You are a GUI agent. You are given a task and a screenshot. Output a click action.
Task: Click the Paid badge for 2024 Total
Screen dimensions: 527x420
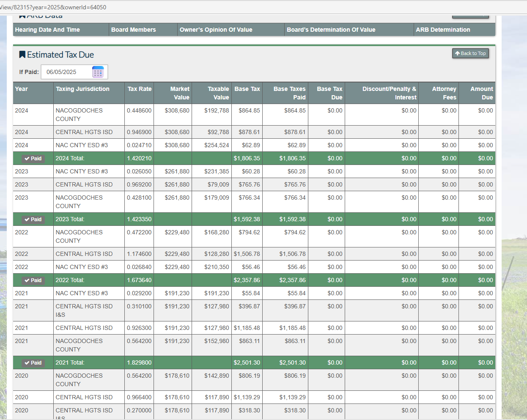(33, 159)
